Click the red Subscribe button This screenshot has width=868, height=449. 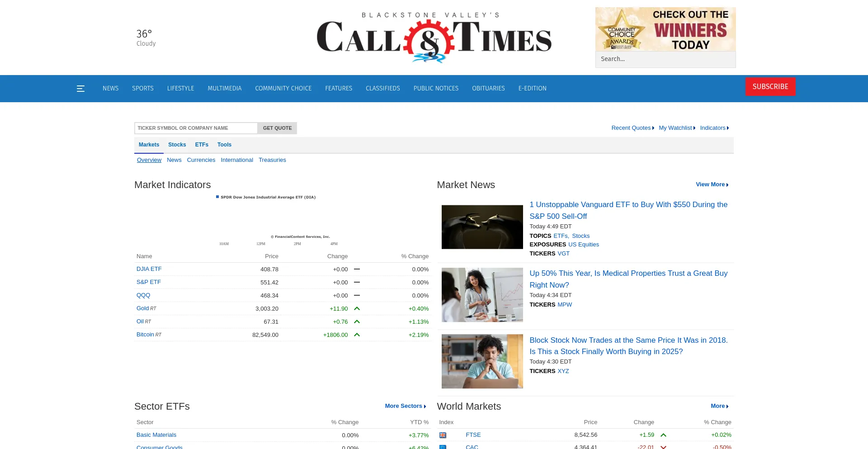tap(770, 87)
